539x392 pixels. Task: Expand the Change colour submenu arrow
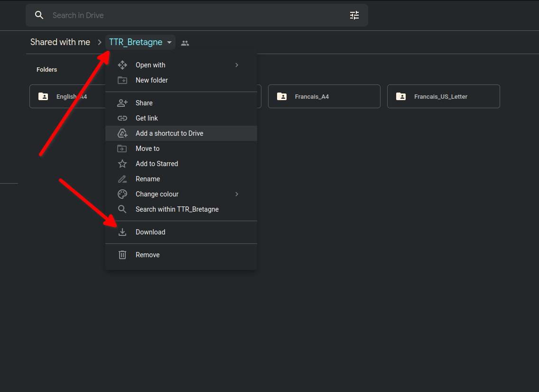(x=237, y=194)
